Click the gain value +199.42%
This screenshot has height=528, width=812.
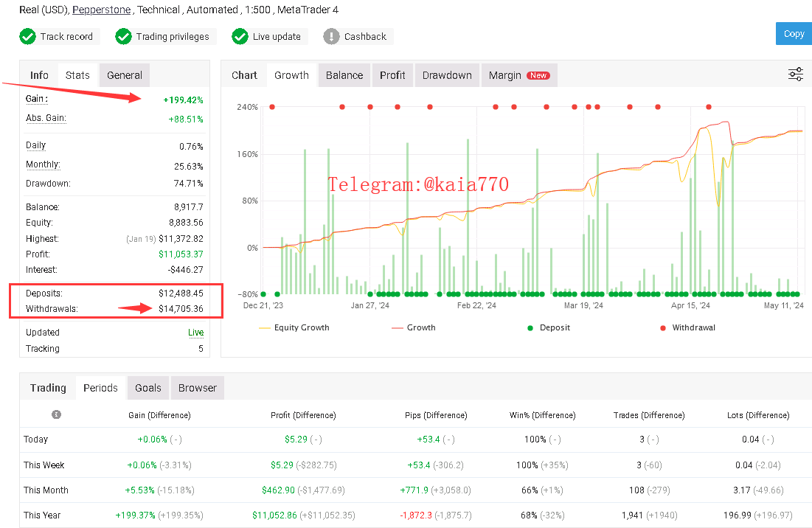coord(184,100)
